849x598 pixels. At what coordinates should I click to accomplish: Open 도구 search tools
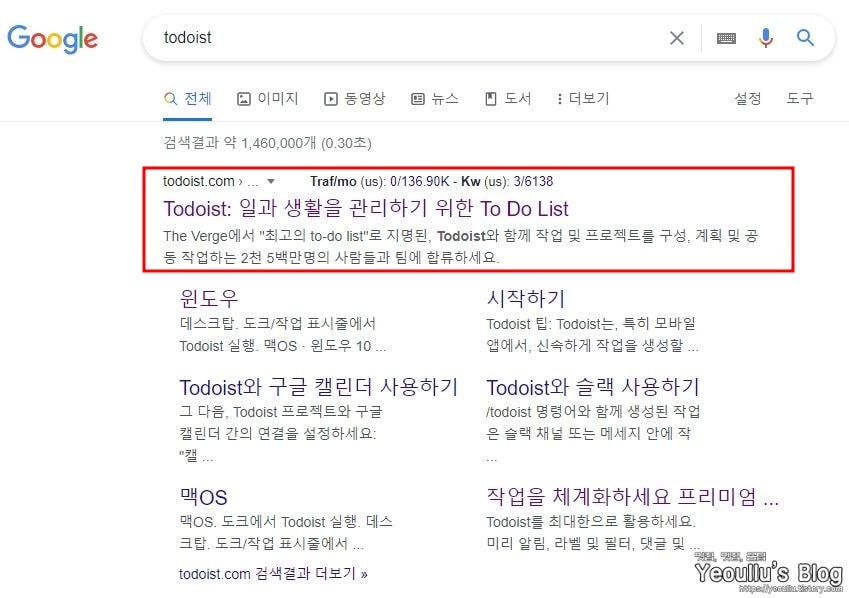[800, 99]
